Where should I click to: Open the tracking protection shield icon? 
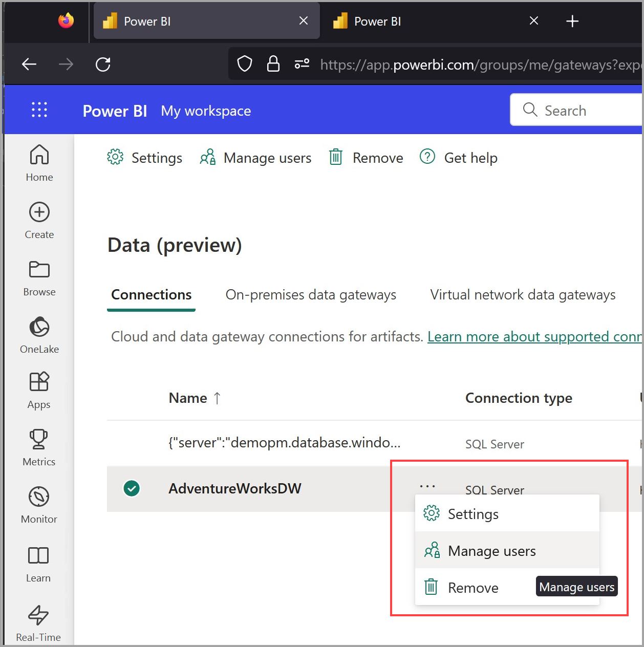point(245,64)
